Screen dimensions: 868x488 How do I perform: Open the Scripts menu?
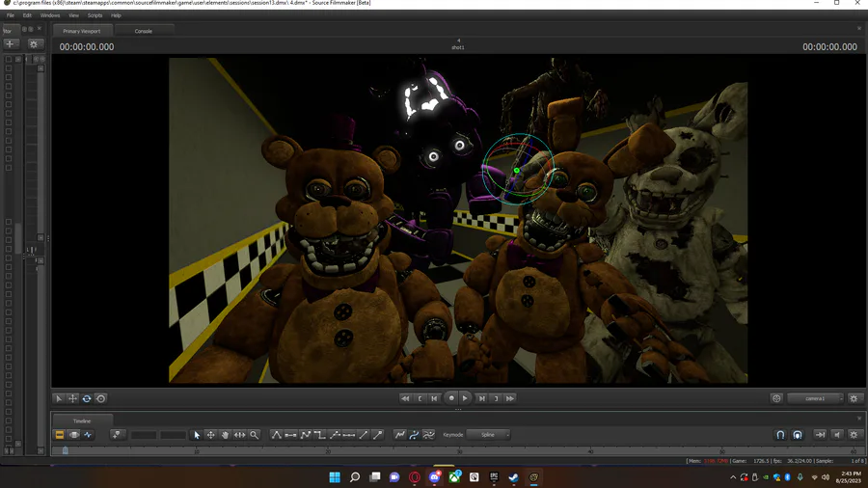click(95, 15)
